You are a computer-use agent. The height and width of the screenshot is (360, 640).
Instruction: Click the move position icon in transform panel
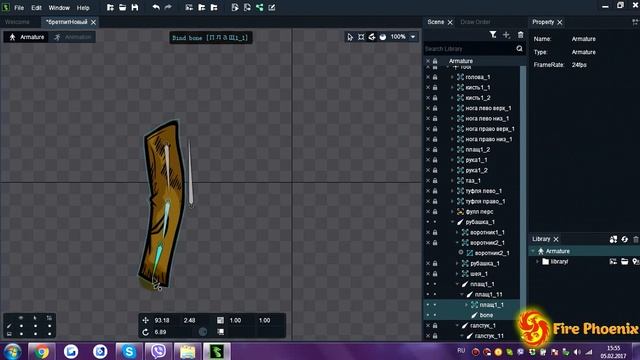click(x=145, y=320)
